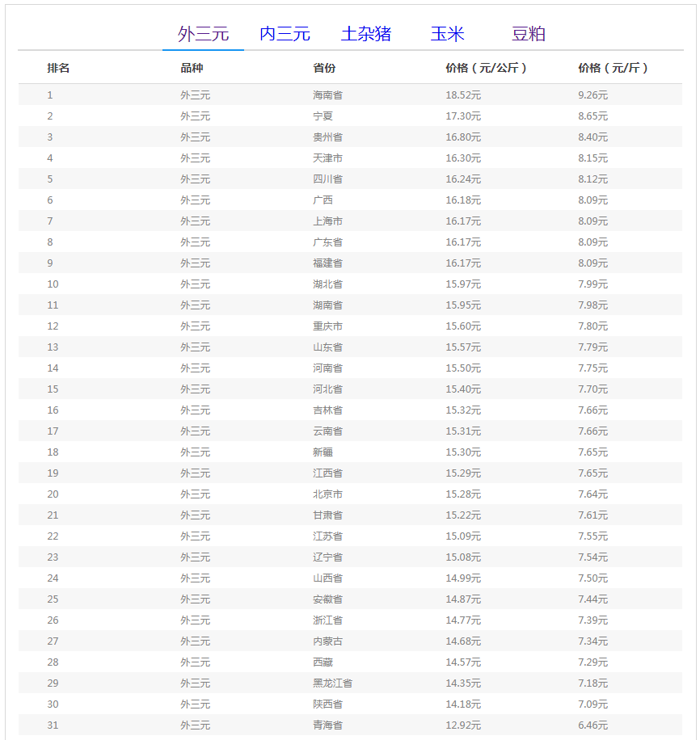The image size is (700, 740).
Task: Open the 豆粕 tab
Action: (x=529, y=34)
